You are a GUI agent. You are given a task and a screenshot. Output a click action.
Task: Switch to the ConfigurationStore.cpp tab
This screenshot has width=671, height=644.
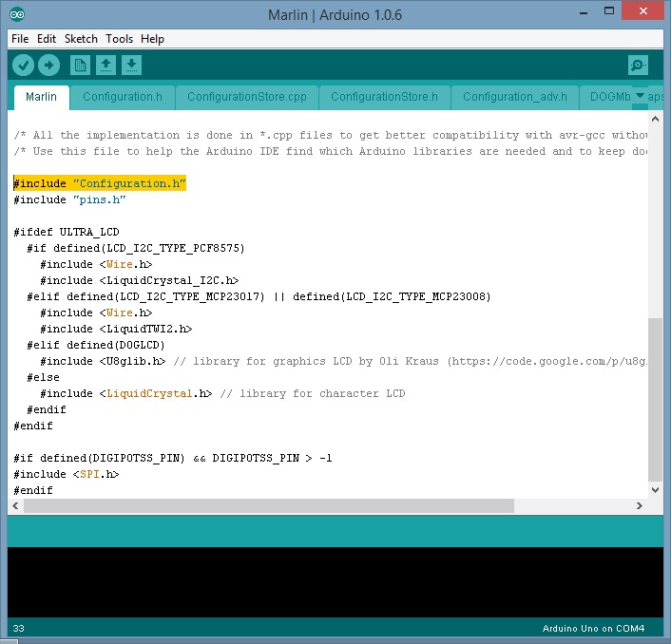click(247, 97)
